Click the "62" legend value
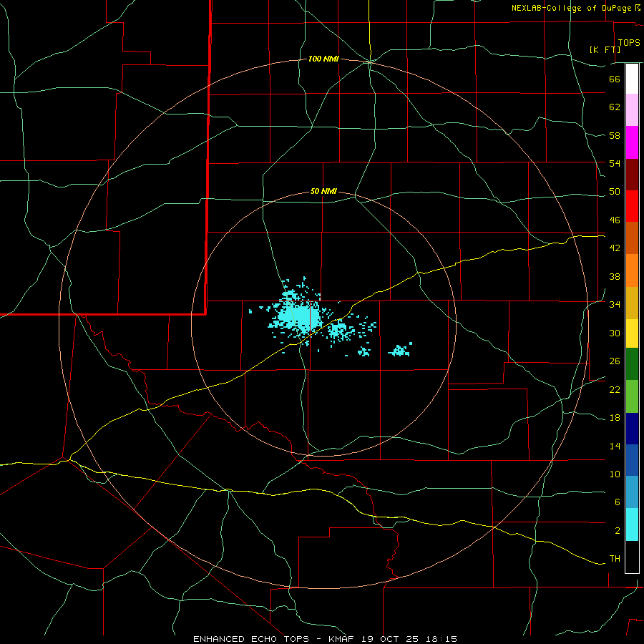 pos(615,107)
